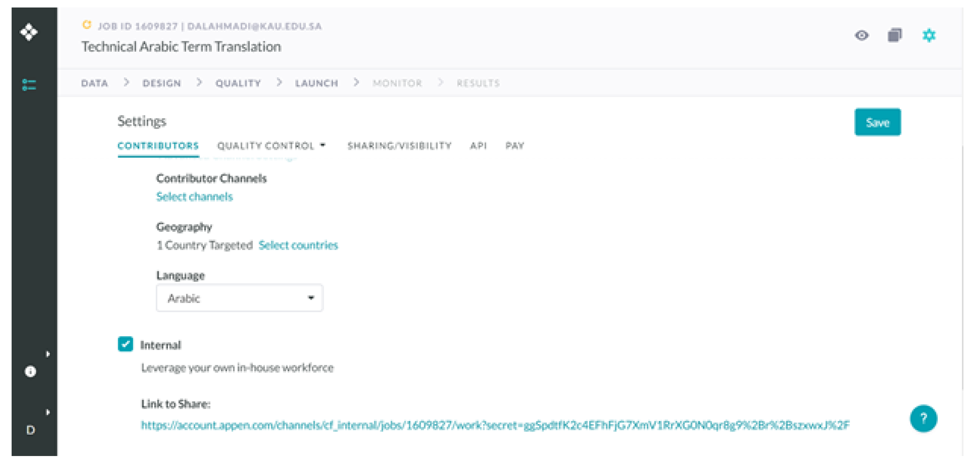This screenshot has height=463, width=980.
Task: Click the Select countries link
Action: [298, 245]
